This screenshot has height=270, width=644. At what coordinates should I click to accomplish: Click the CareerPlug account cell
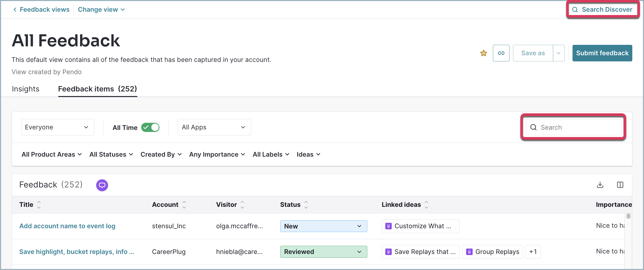(x=169, y=252)
